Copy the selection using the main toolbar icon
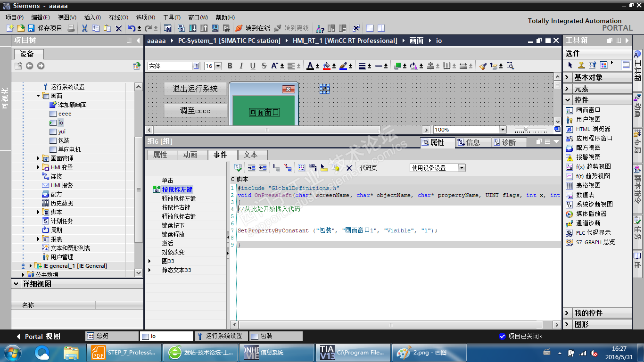Screen dimensions: 644x362 tap(96, 28)
